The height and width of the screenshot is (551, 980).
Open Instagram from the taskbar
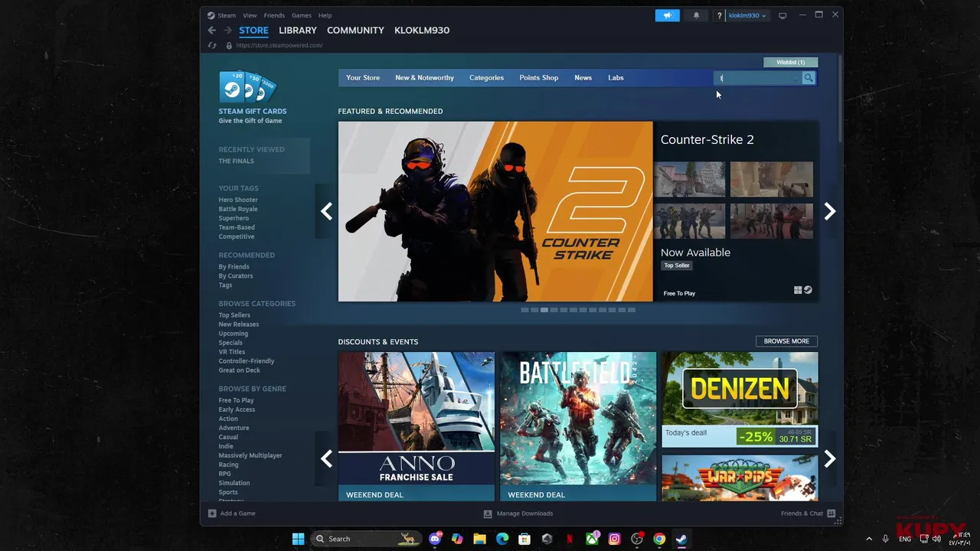coord(614,539)
